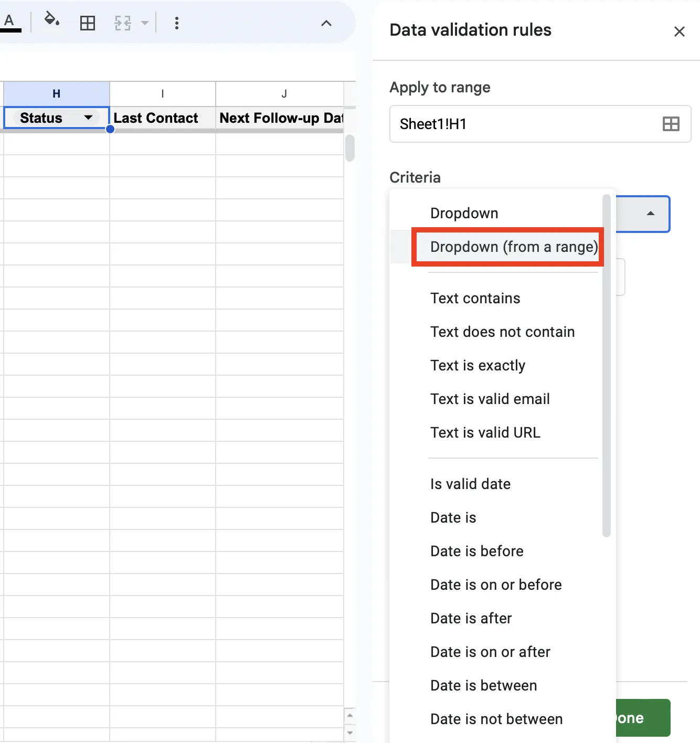Select column H header
Viewport: 700px width, 743px height.
pos(57,94)
